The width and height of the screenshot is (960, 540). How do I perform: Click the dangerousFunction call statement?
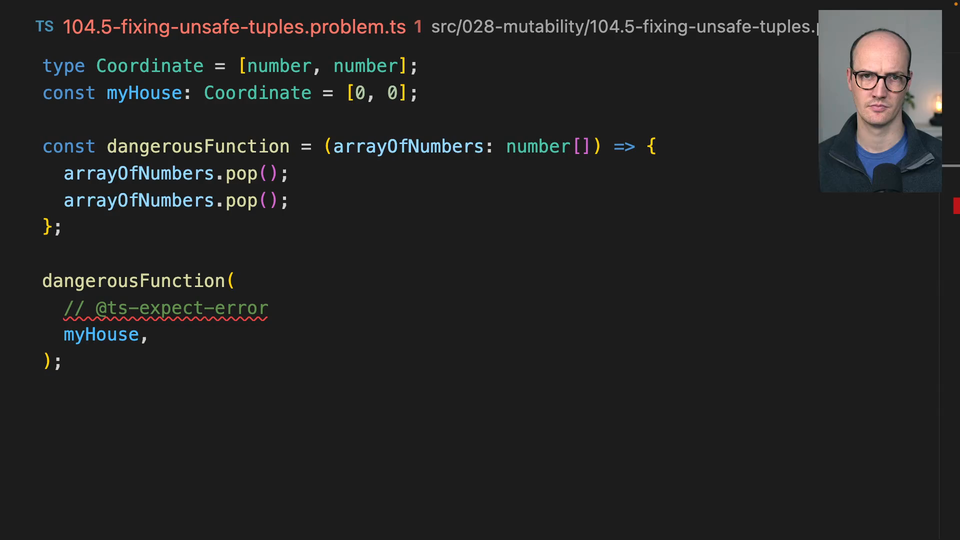pos(134,281)
